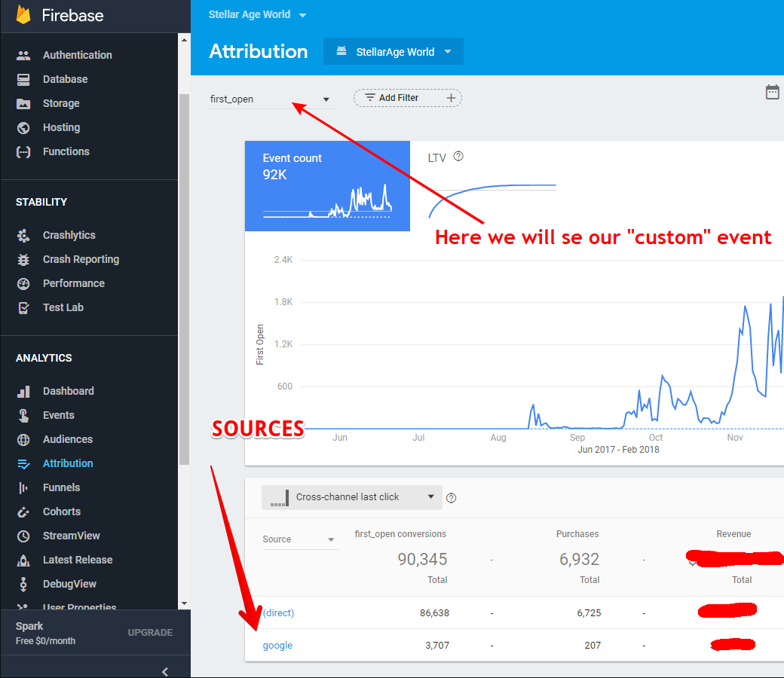This screenshot has height=678, width=784.
Task: Select the Authentication menu item
Action: click(77, 55)
